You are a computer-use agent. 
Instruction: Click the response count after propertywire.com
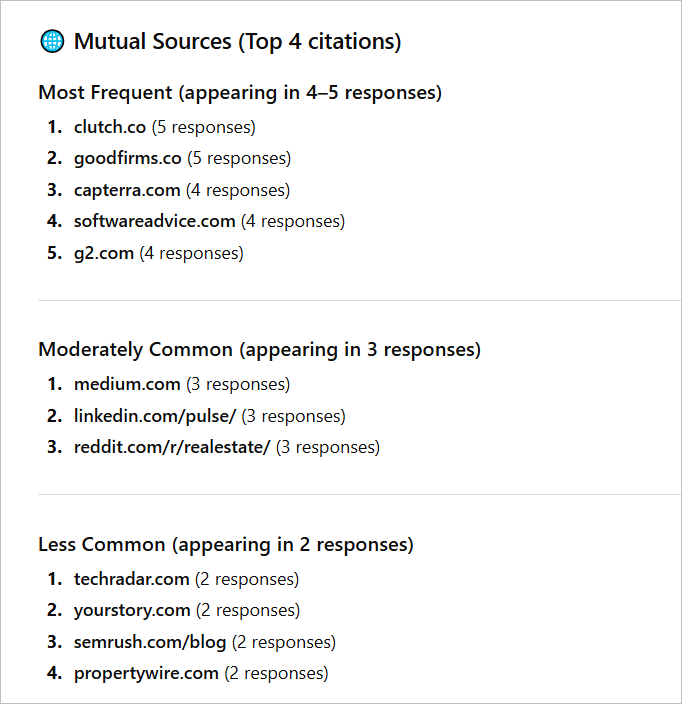[x=276, y=673]
